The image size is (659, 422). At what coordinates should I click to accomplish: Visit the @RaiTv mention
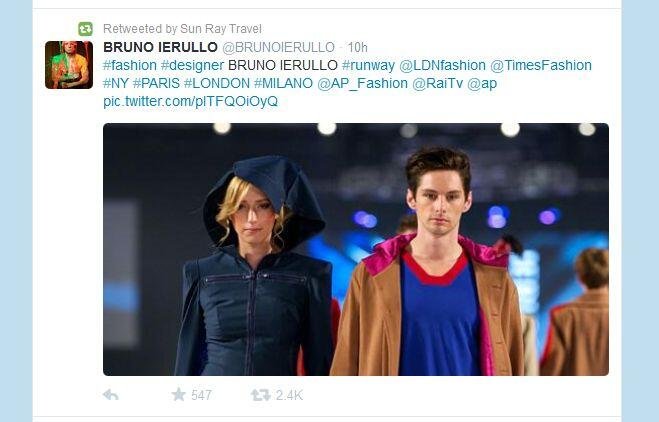click(x=437, y=83)
